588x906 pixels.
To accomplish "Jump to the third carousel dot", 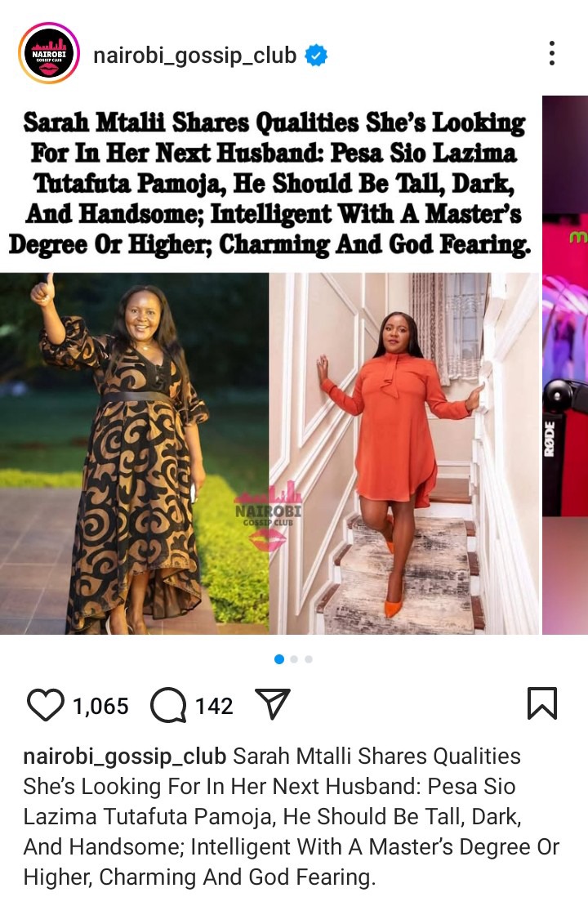I will tap(309, 658).
